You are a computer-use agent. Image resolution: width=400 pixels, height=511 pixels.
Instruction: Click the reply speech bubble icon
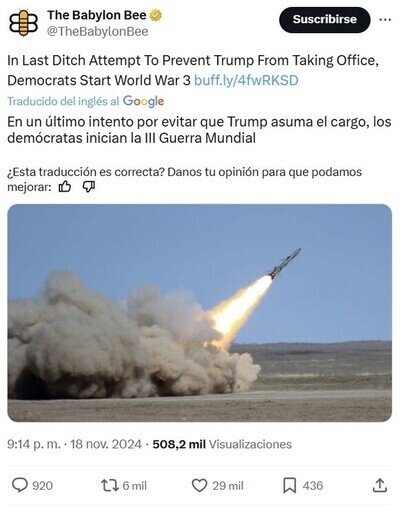(x=19, y=485)
